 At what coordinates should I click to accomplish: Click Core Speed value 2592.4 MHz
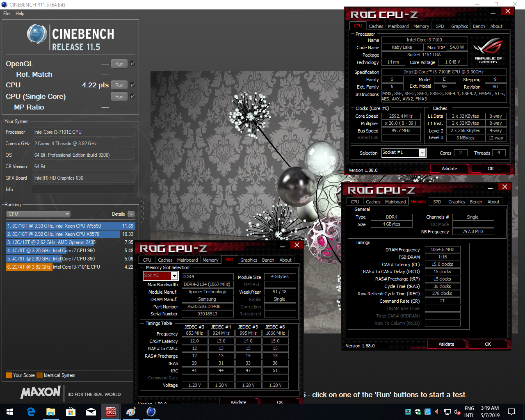pos(401,116)
